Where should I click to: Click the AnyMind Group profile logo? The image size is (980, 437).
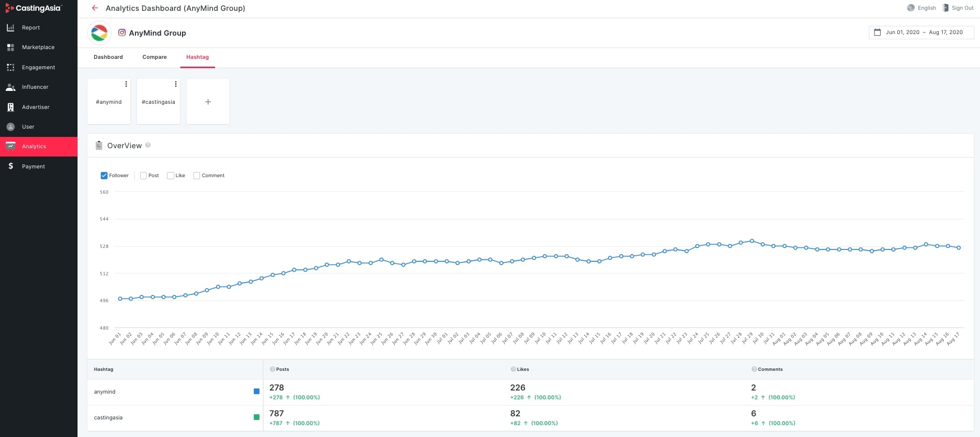99,33
